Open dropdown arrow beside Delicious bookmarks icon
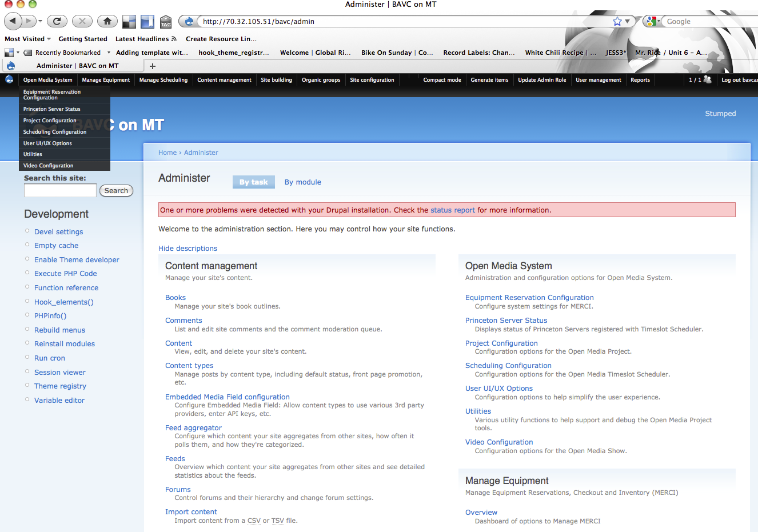Image resolution: width=758 pixels, height=532 pixels. 18,53
